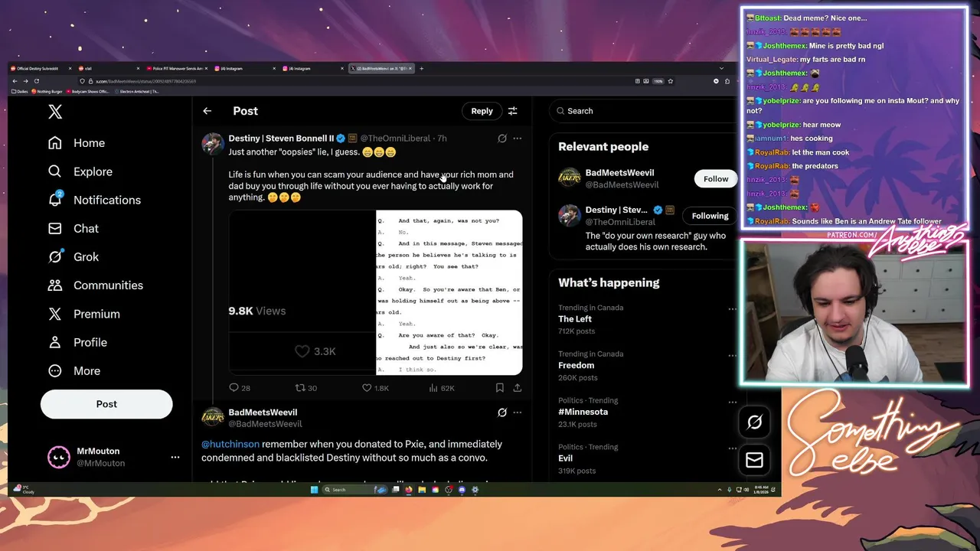The width and height of the screenshot is (980, 551).
Task: Open the trending topic The Left
Action: [575, 319]
